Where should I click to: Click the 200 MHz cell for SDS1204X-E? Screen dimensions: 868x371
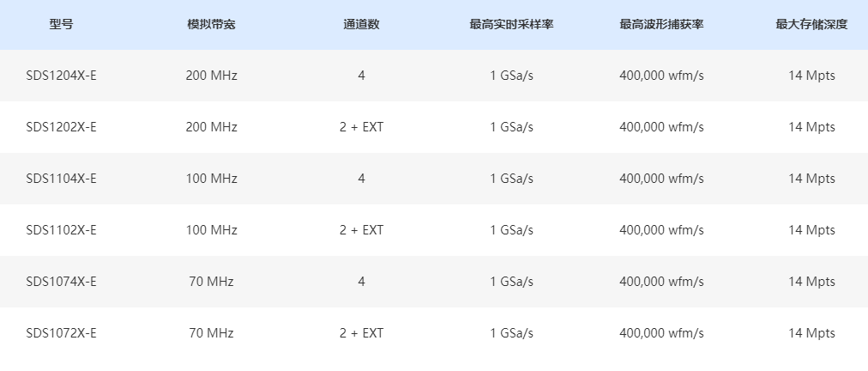tap(211, 76)
